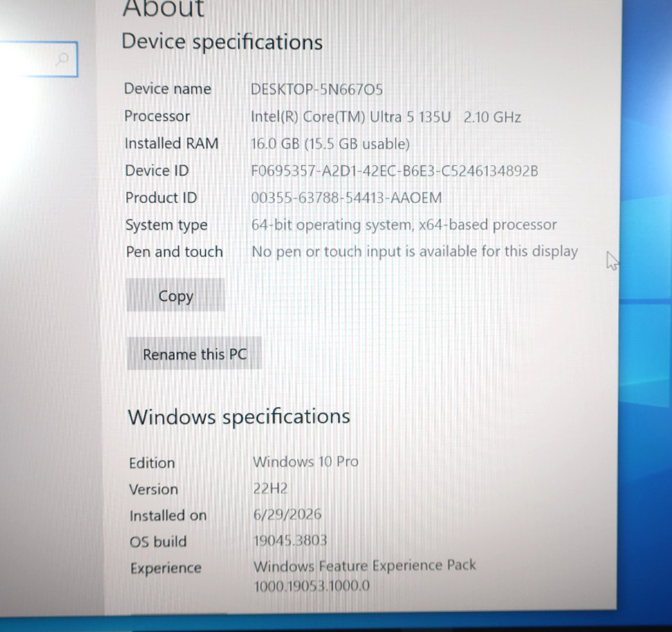The width and height of the screenshot is (672, 632).
Task: Click the Copy button under device specifications
Action: tap(175, 295)
